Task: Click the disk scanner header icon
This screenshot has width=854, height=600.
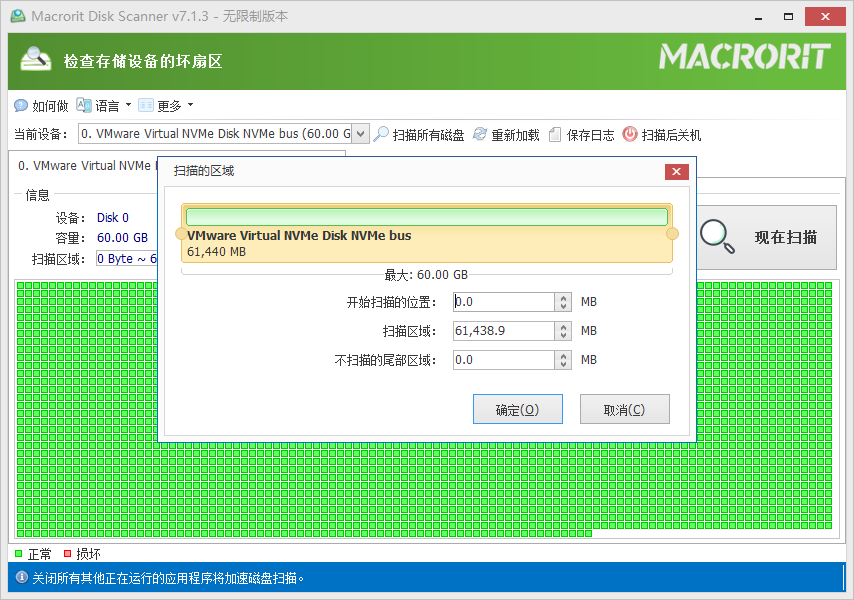Action: (35, 59)
